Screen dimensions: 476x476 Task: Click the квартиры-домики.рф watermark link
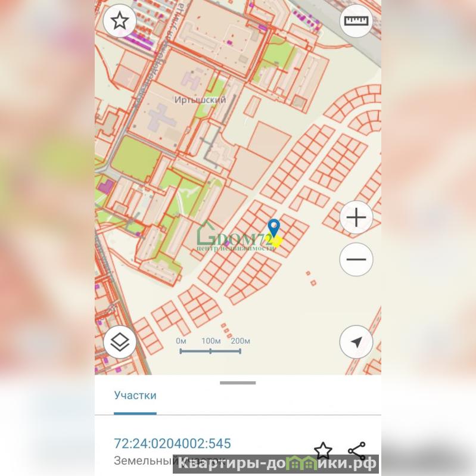[276, 463]
